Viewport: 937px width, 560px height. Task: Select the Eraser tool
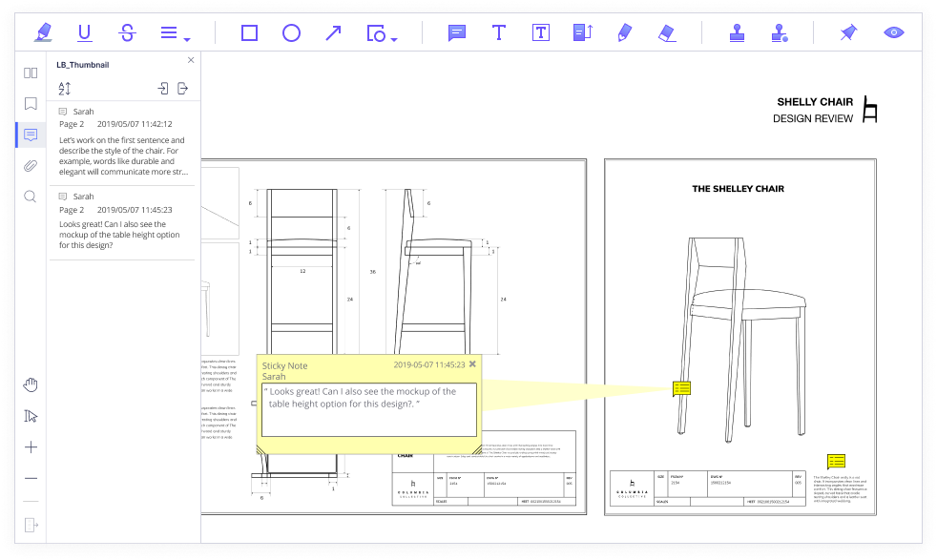point(667,32)
